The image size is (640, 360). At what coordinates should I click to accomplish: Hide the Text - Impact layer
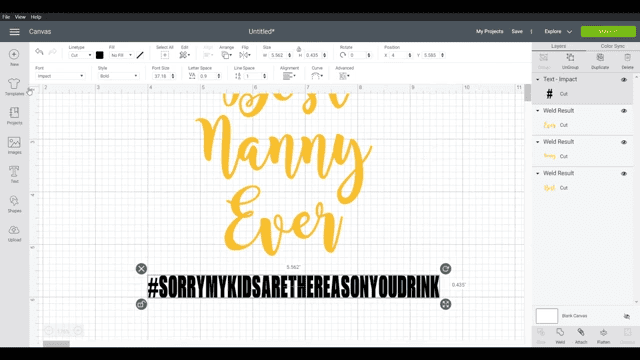pos(624,80)
